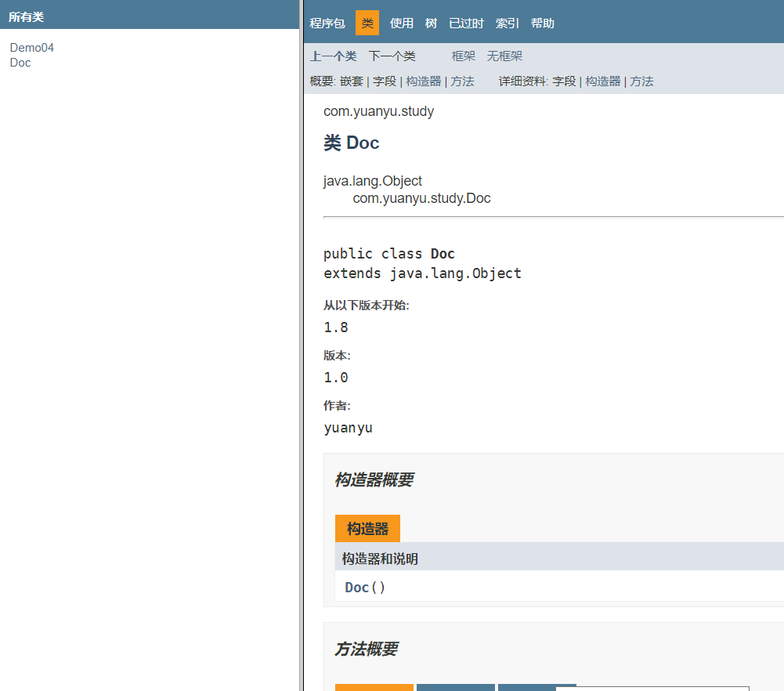Click the 方法概要 heading
This screenshot has width=784, height=691.
[x=366, y=649]
